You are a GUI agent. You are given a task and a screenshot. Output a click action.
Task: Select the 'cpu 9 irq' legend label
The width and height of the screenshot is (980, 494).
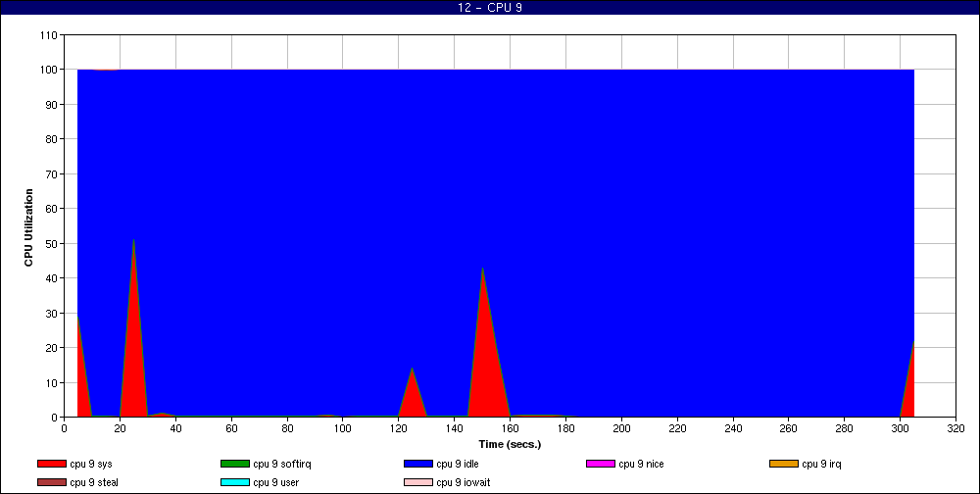coord(822,464)
